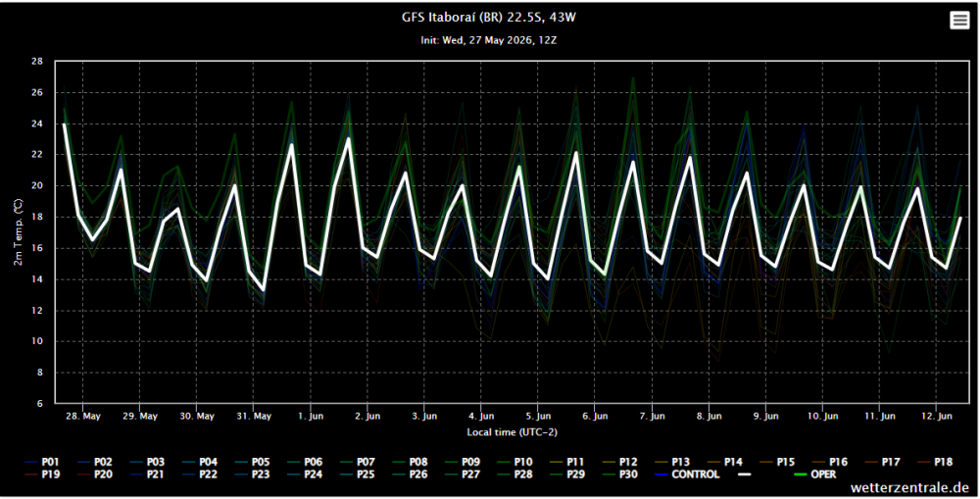Click the green OPER line swatch

click(x=800, y=474)
